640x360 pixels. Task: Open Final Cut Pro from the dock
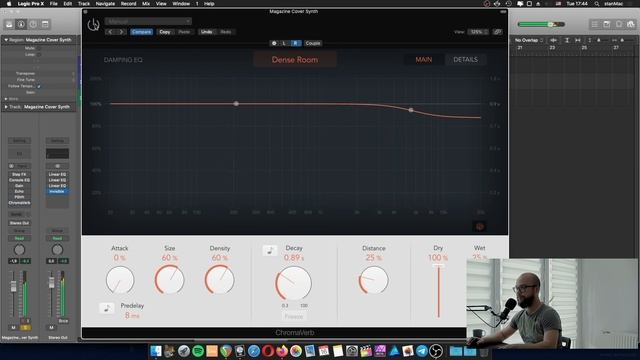pyautogui.click(x=366, y=351)
